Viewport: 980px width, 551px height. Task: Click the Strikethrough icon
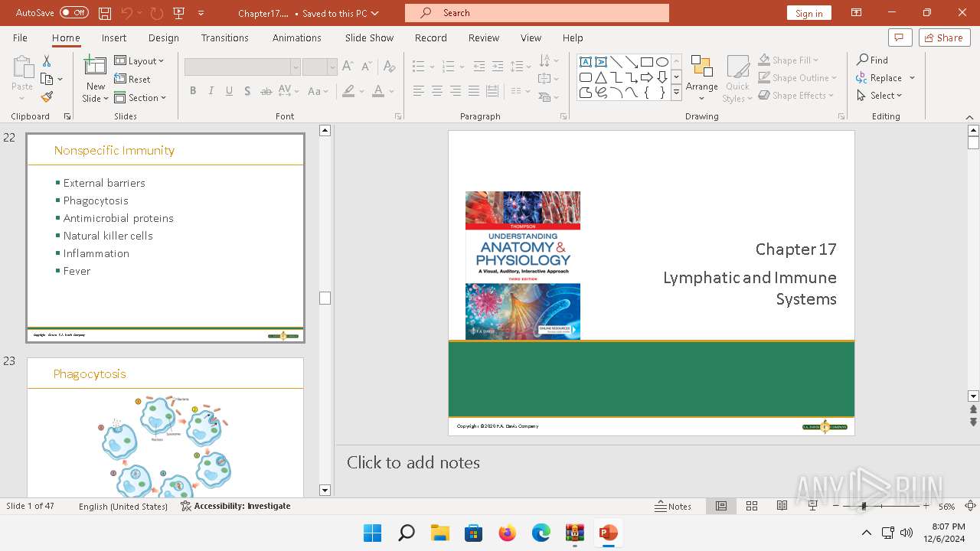click(266, 91)
